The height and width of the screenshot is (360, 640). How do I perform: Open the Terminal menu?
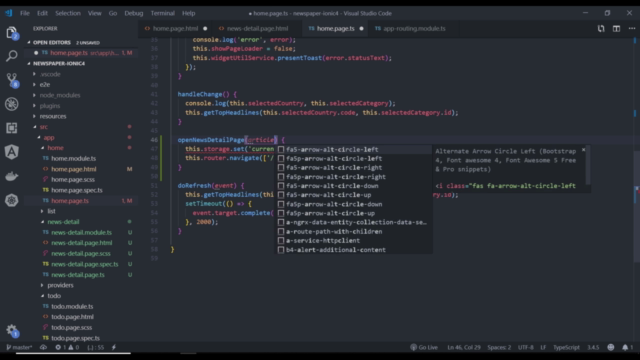[x=162, y=13]
